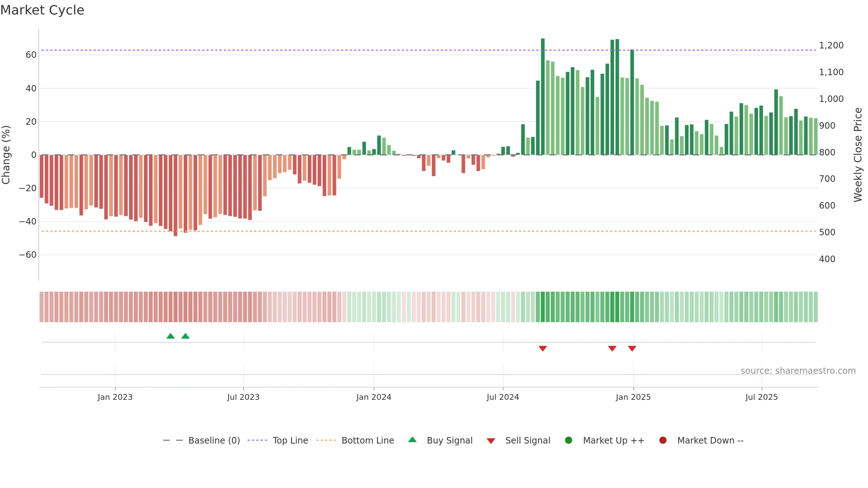Click the grey dashed Baseline sample in the legend
This screenshot has height=488, width=868.
point(173,440)
